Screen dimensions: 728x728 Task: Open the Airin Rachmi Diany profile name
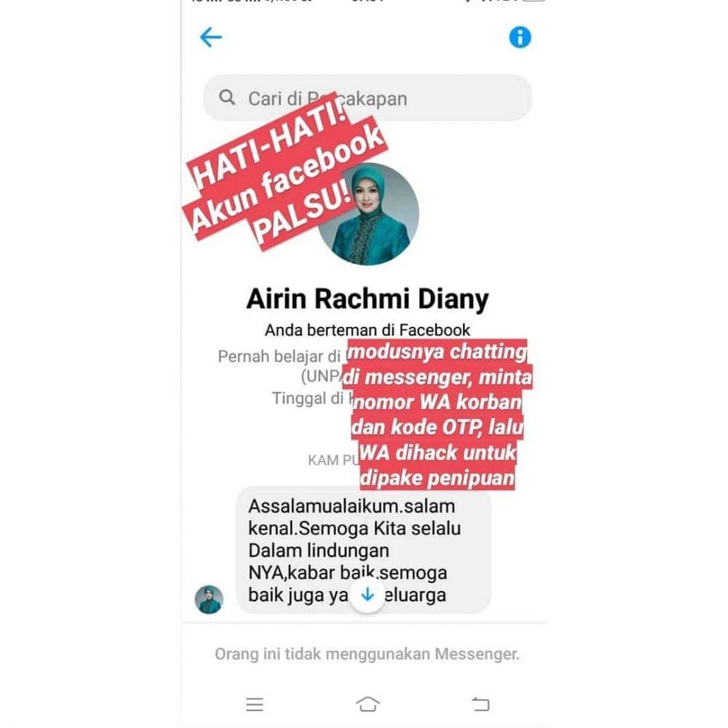[367, 298]
